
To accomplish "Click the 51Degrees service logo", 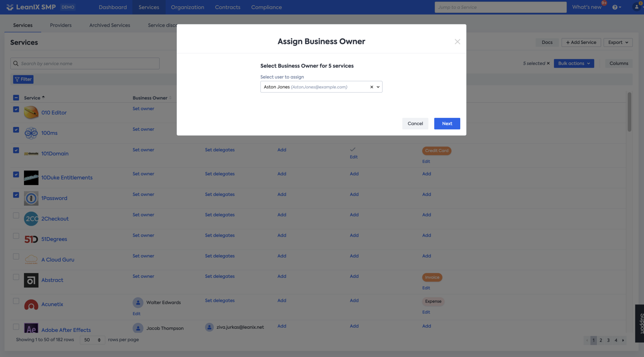I will coord(31,239).
